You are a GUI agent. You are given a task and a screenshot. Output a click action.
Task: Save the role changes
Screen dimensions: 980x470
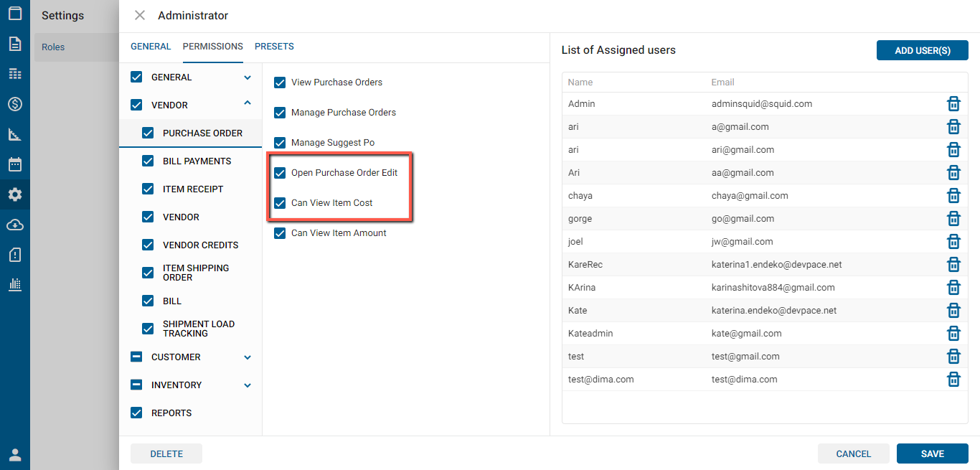pyautogui.click(x=932, y=453)
